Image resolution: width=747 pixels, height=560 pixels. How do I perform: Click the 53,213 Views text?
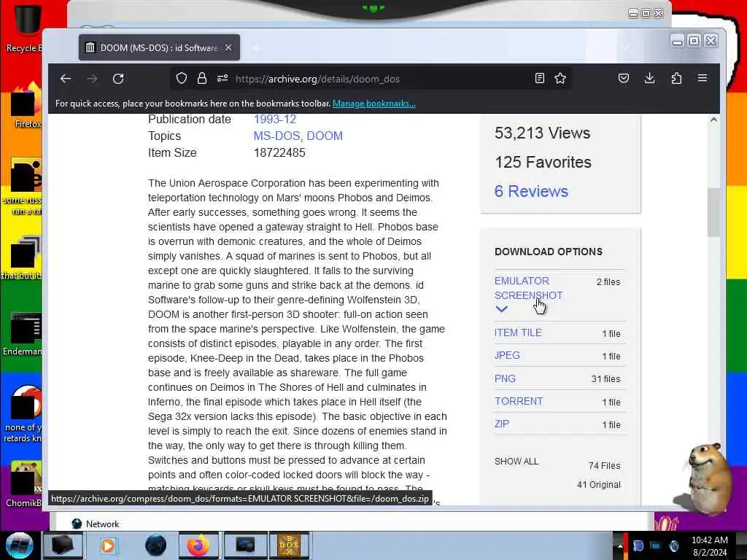(x=542, y=133)
